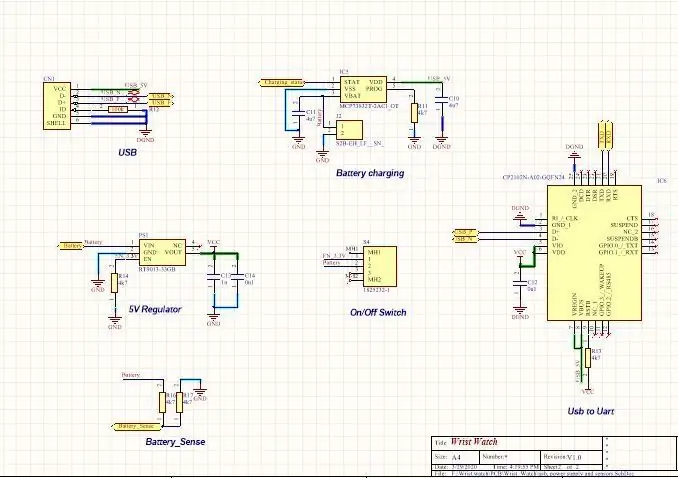
Task: Select resistor R13 below IC6
Action: (588, 358)
